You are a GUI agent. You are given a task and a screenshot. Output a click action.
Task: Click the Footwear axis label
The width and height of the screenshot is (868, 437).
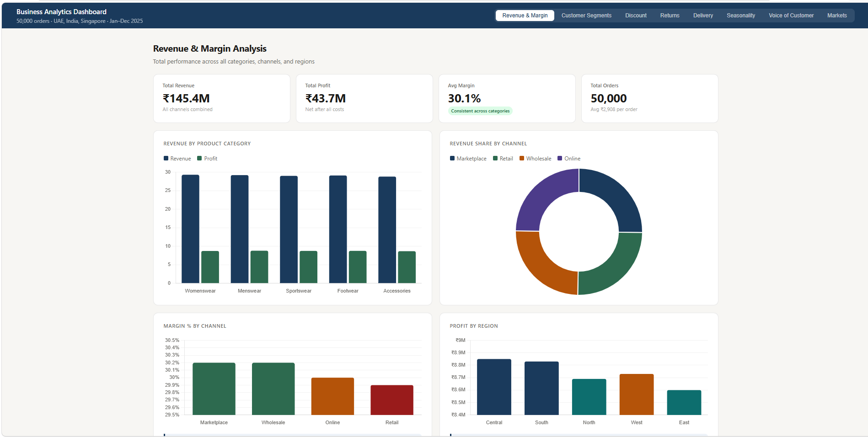coord(348,291)
